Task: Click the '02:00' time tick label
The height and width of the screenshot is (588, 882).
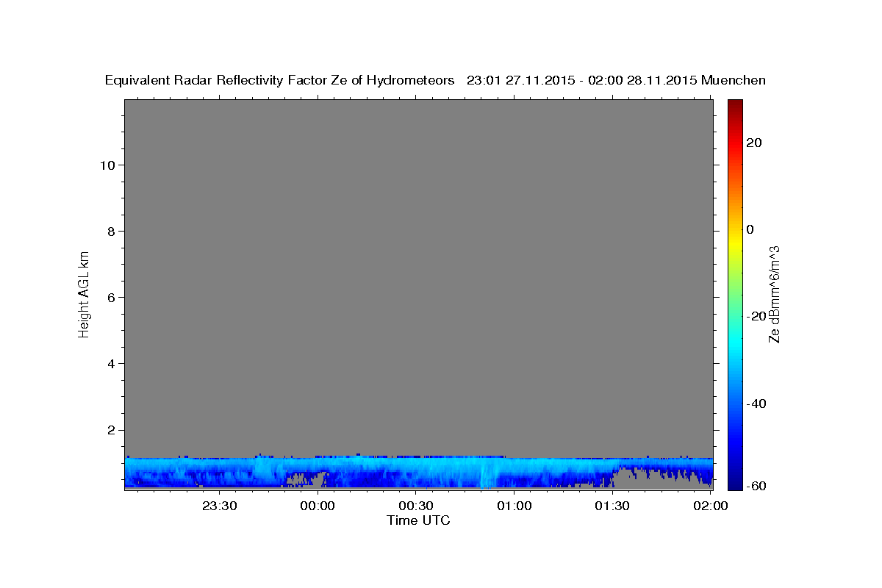Action: point(710,506)
